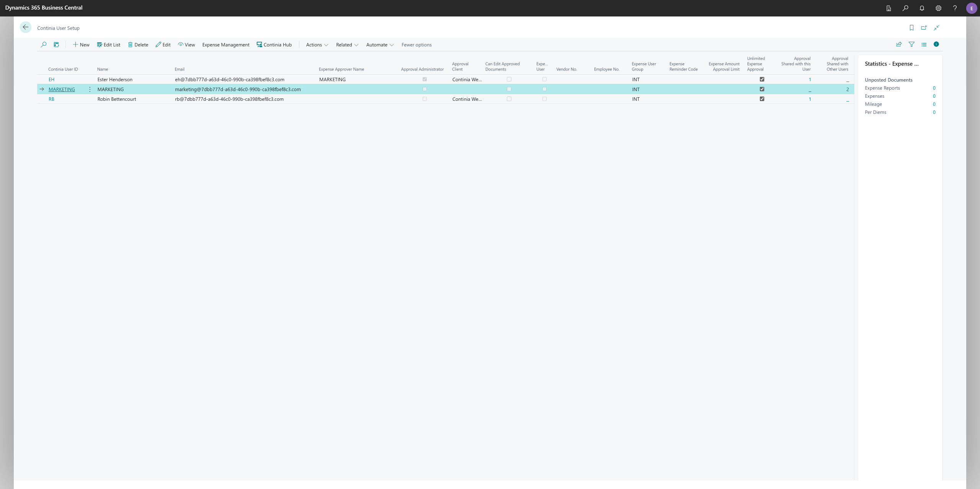The height and width of the screenshot is (489, 980).
Task: Click the back arrow button
Action: pyautogui.click(x=26, y=27)
